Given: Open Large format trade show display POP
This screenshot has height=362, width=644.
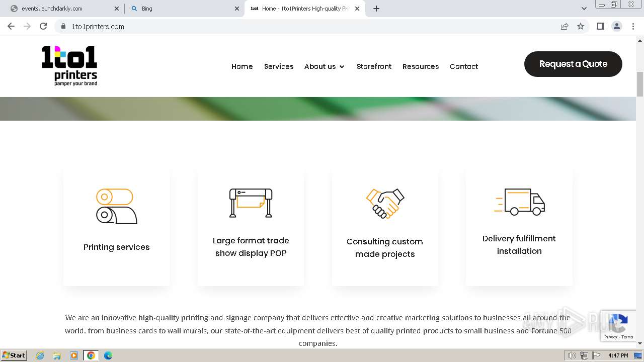Looking at the screenshot, I should click(251, 247).
